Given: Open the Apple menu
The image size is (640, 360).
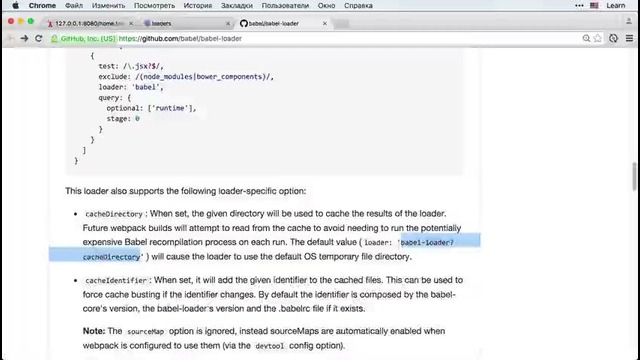Looking at the screenshot, I should pyautogui.click(x=16, y=6).
